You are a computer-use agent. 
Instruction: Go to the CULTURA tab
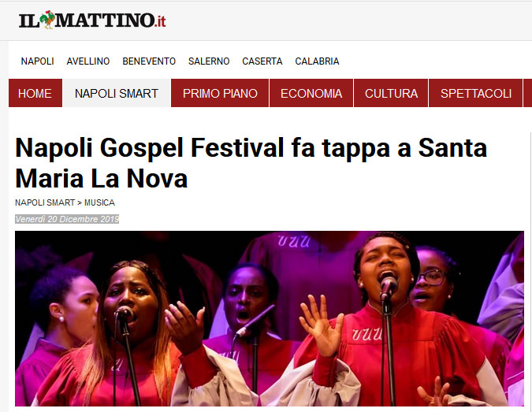click(x=391, y=93)
